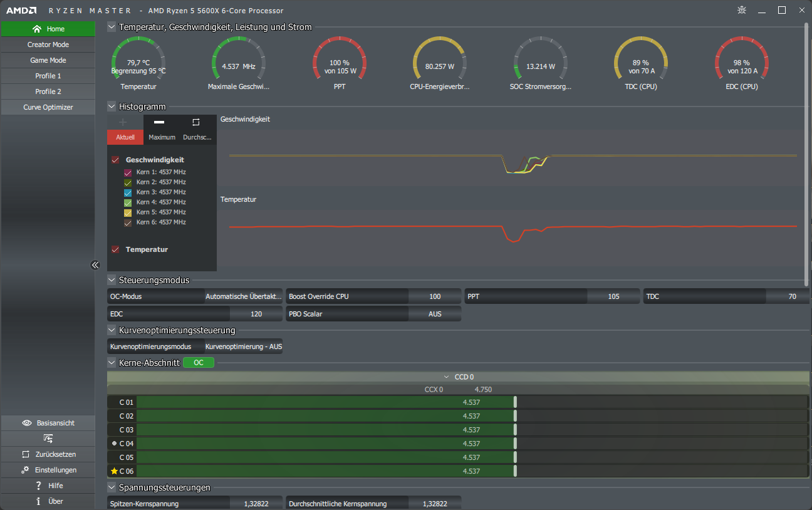Toggle Kern 2 checkbox in histogram legend
This screenshot has height=510, width=812.
coord(128,182)
